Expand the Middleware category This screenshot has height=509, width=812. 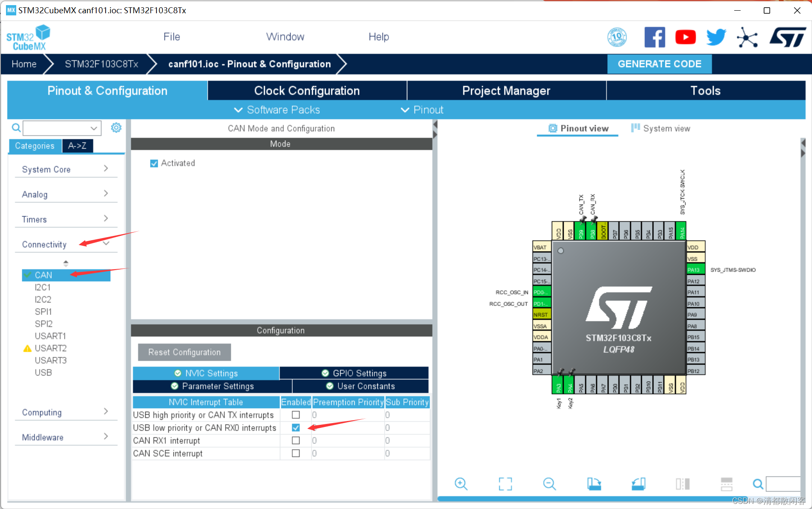click(x=66, y=437)
